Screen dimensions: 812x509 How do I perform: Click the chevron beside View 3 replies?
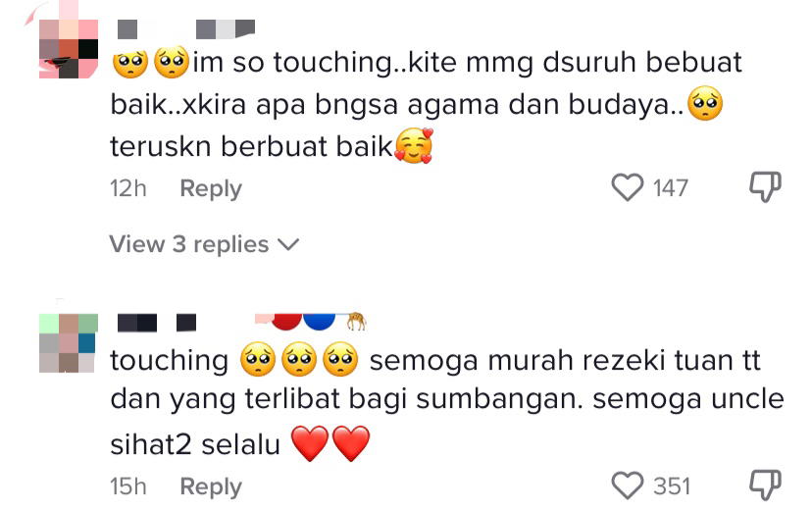coord(288,244)
